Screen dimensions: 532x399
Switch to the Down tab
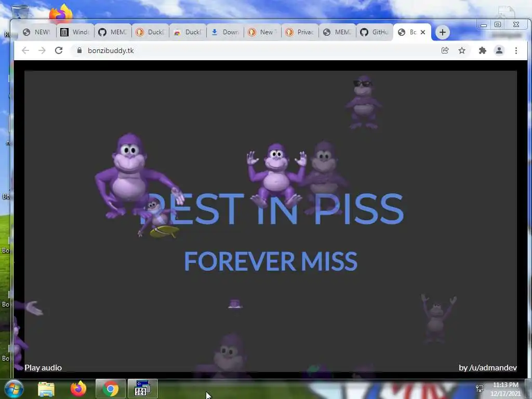[225, 32]
